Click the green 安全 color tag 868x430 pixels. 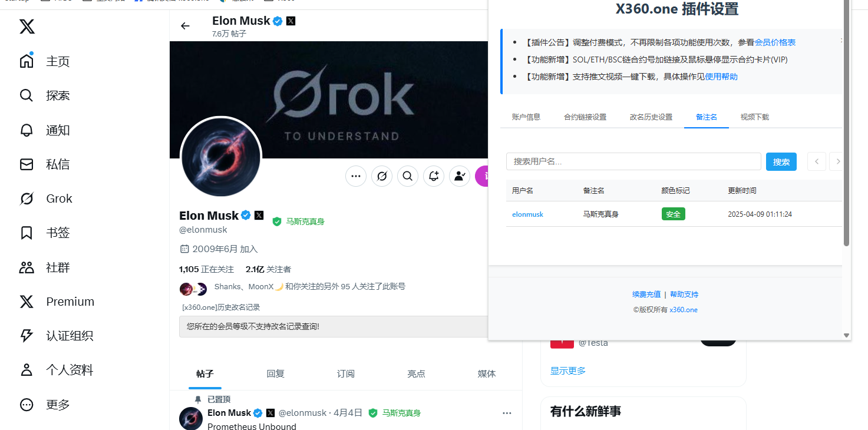(674, 214)
